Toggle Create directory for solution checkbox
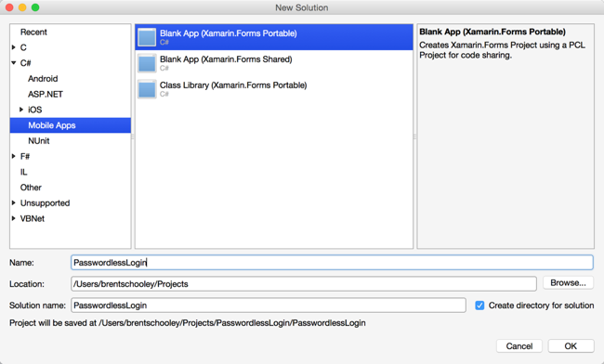 click(x=479, y=305)
